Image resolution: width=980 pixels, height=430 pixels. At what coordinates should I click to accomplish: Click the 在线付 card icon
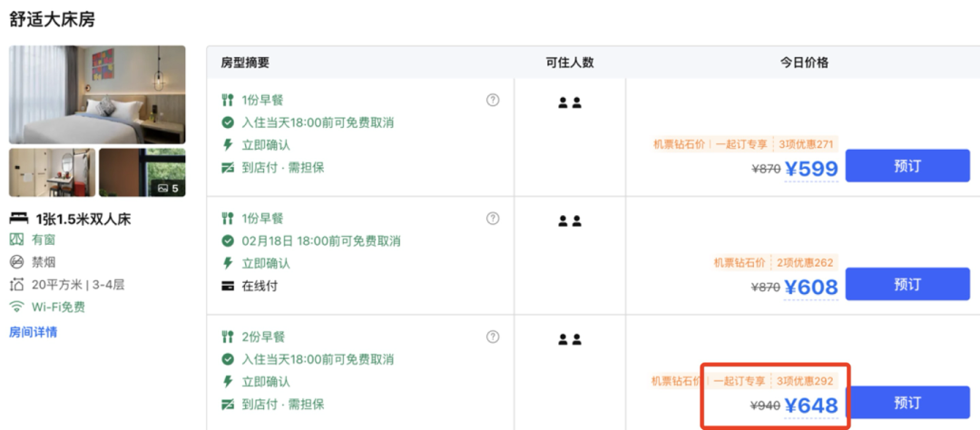coord(228,286)
